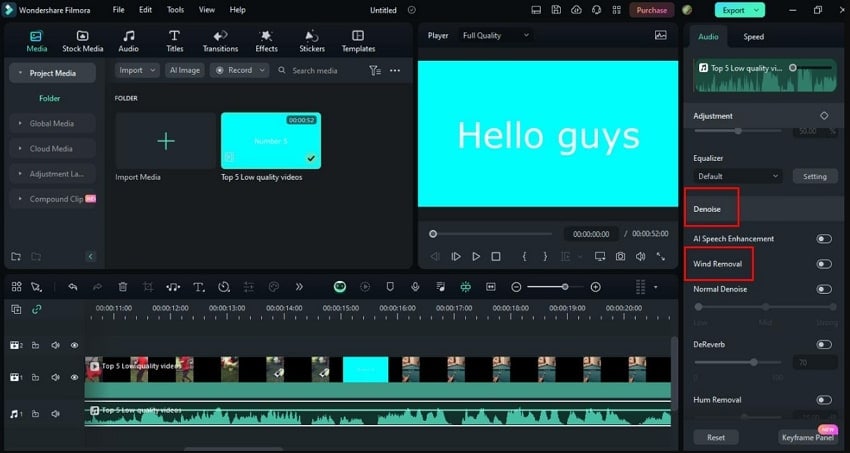Image resolution: width=850 pixels, height=453 pixels.
Task: Click the voiceover microphone icon
Action: coord(415,287)
